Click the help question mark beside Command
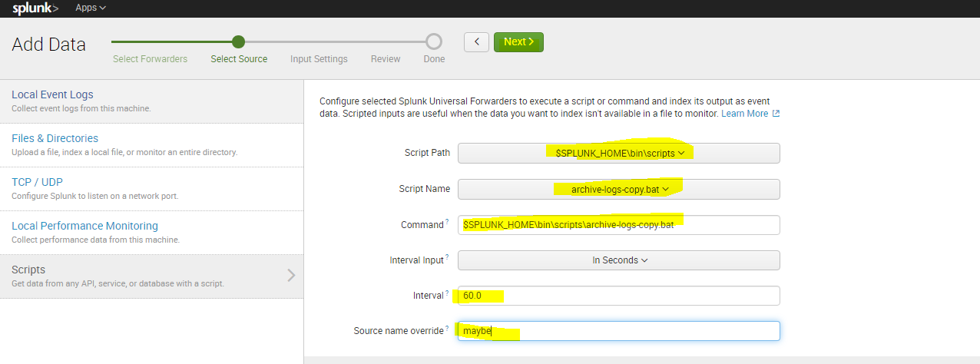This screenshot has width=980, height=364. pos(448,223)
